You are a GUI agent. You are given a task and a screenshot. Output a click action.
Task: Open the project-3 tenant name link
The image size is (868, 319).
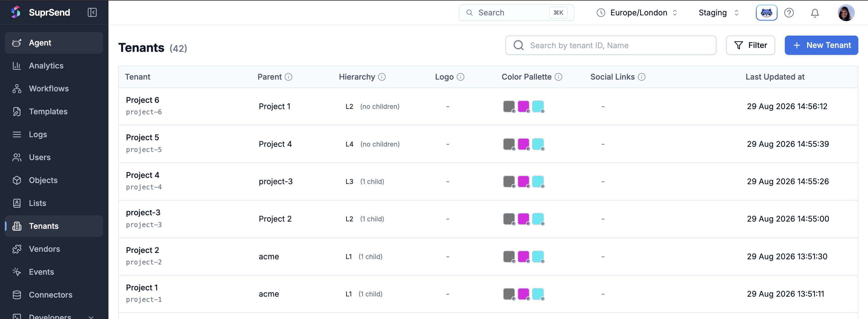click(143, 213)
